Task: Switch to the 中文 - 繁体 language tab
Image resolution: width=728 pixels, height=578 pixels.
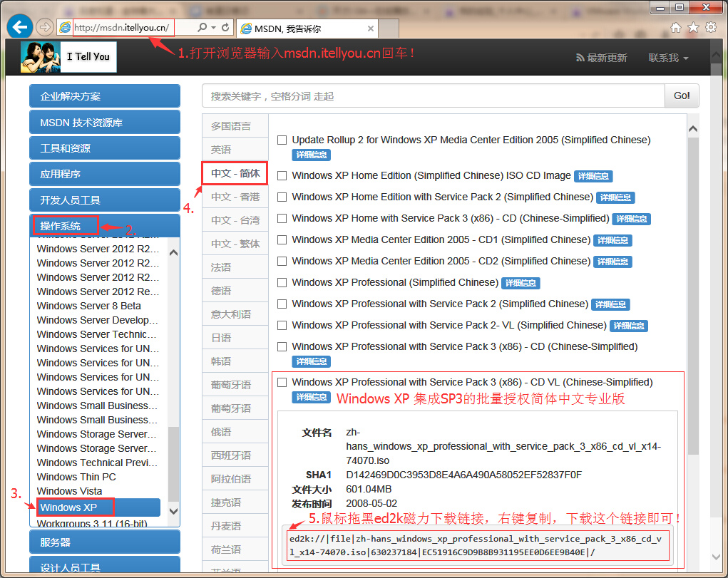Action: pos(235,244)
